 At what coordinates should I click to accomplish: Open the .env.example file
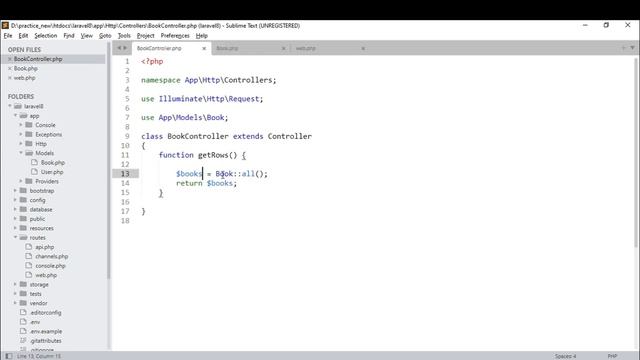pos(46,331)
